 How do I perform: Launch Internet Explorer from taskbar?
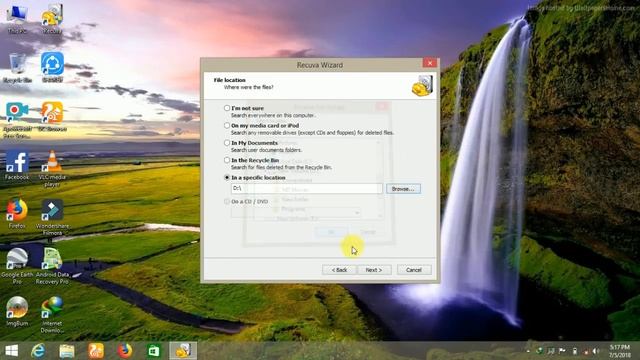[38, 351]
